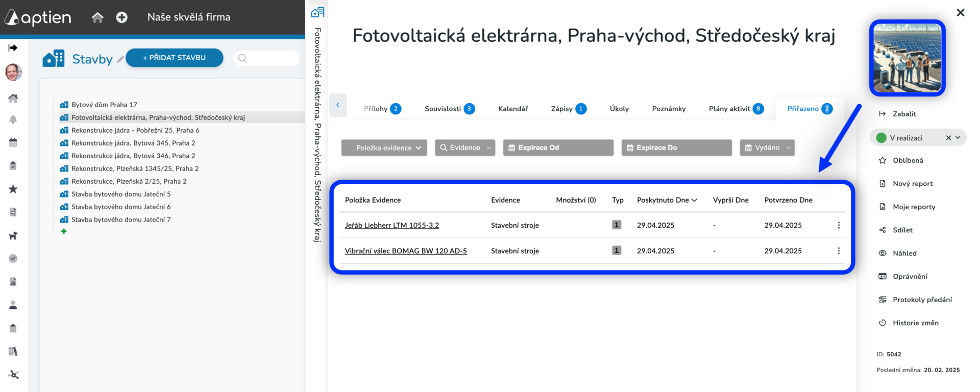The image size is (980, 392).
Task: Expand the V realizaci status dropdown
Action: click(x=958, y=138)
